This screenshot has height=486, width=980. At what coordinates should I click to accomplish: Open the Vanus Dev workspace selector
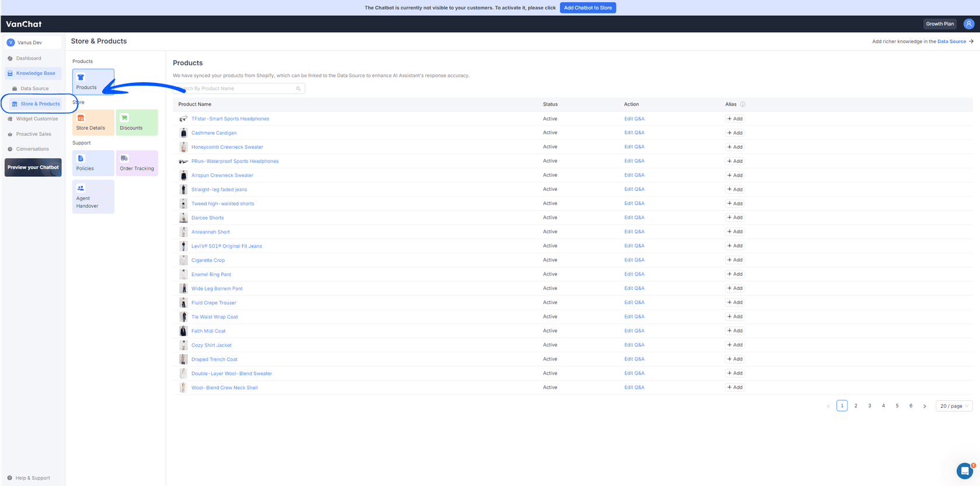pos(33,43)
